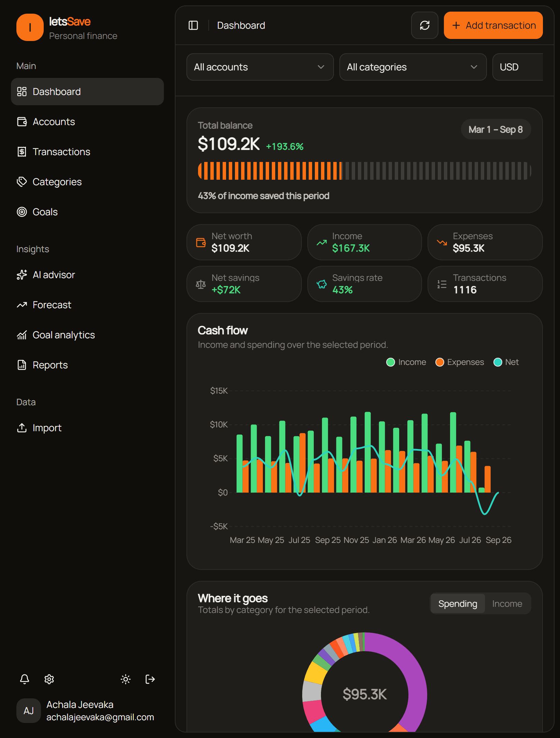Click the achalajeevaka@gmail.com email
560x738 pixels.
[100, 717]
